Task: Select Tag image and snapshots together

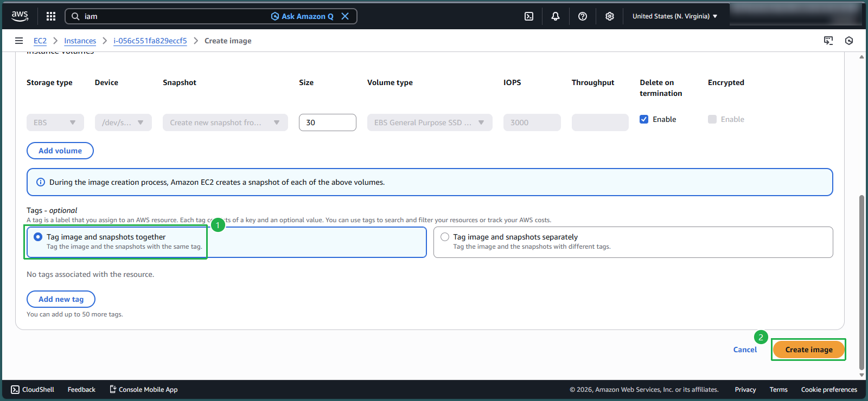Action: (38, 237)
